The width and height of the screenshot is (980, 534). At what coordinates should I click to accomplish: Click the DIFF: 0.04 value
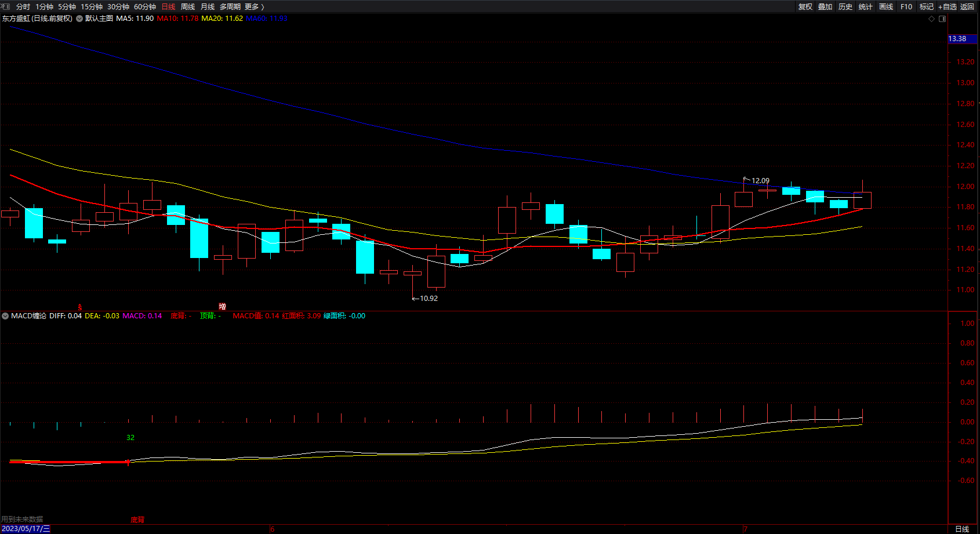coord(66,316)
